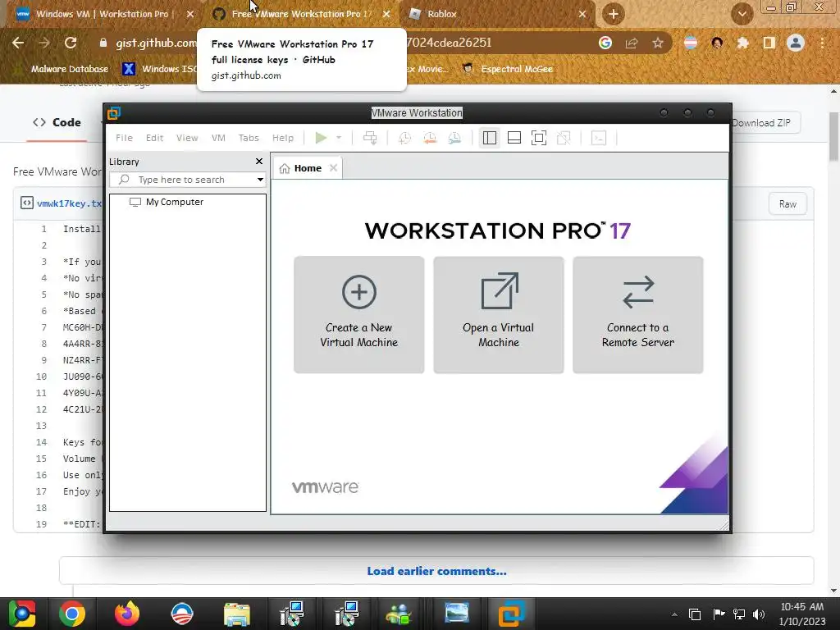
Task: Go back in the Chrome browser
Action: (18, 43)
